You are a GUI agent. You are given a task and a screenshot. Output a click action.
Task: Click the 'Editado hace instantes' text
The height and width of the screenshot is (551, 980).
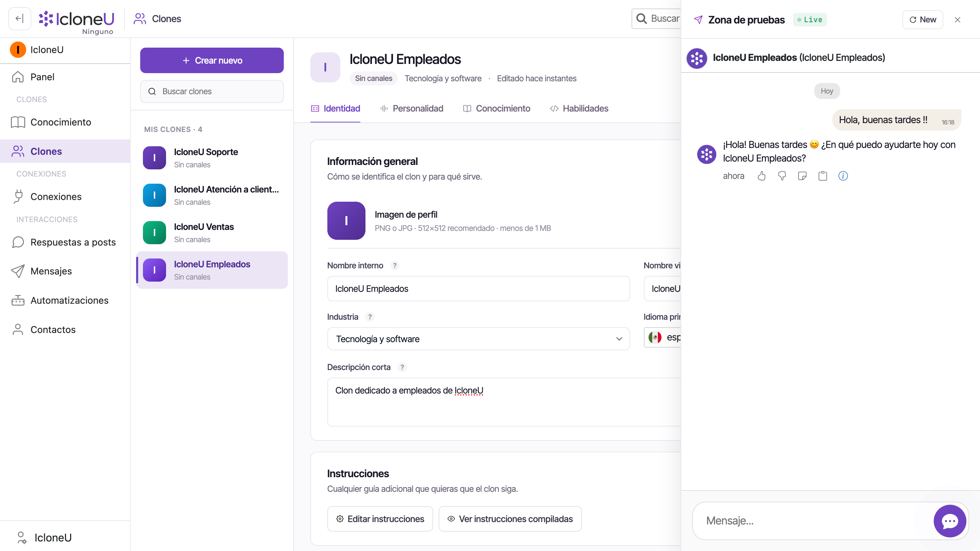[536, 78]
